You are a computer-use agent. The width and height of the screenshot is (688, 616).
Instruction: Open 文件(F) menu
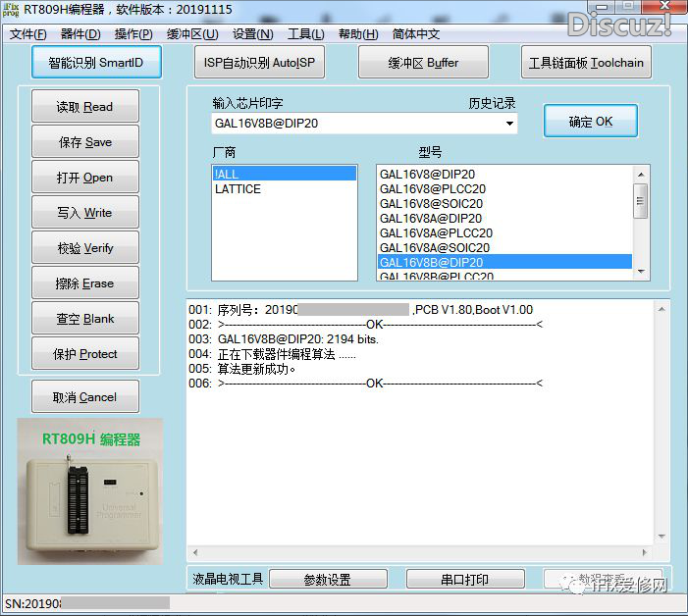tap(28, 34)
